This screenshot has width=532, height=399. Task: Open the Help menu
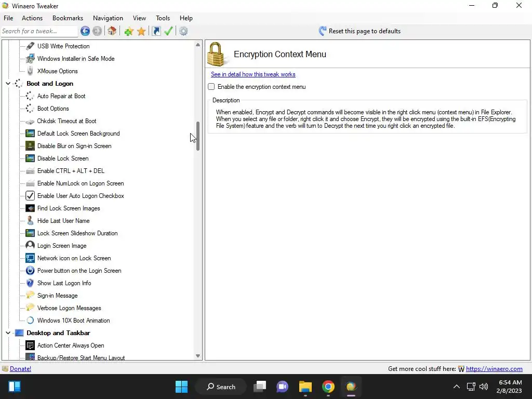pos(186,18)
